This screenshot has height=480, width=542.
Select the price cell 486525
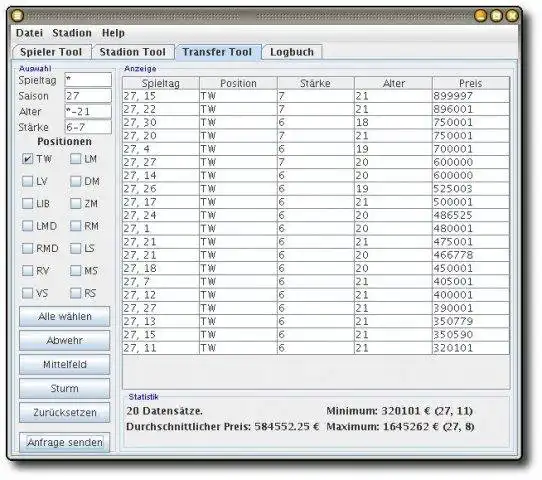tap(471, 215)
